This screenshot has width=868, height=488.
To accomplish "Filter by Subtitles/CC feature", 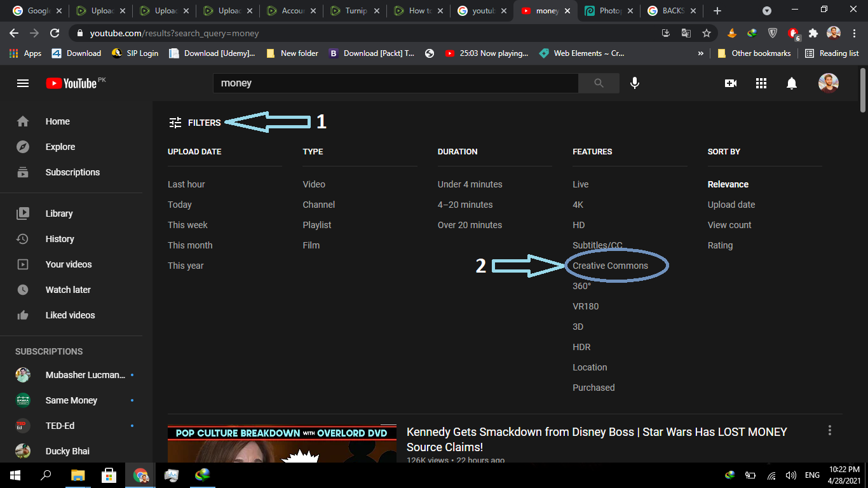I will (x=597, y=245).
